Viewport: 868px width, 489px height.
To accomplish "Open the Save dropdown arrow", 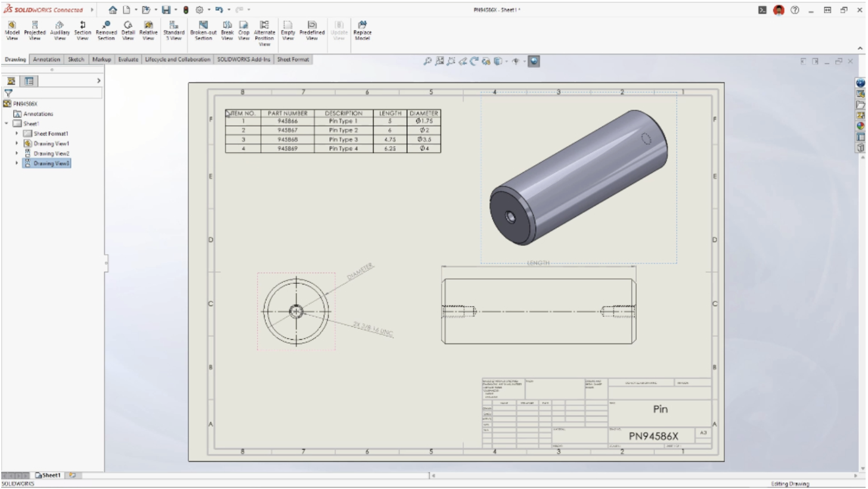I will [x=177, y=10].
